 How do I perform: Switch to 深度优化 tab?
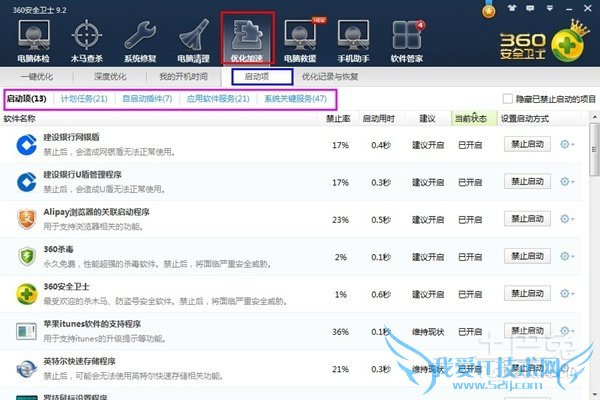click(110, 77)
